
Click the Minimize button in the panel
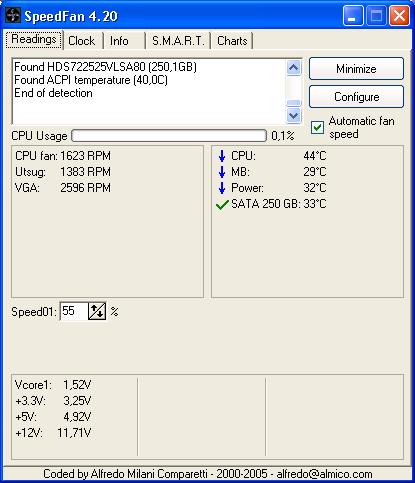[356, 69]
